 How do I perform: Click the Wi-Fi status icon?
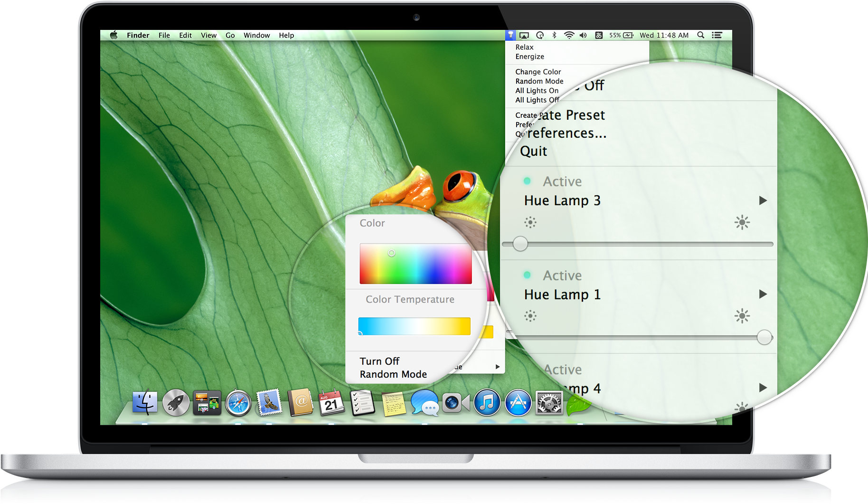569,35
